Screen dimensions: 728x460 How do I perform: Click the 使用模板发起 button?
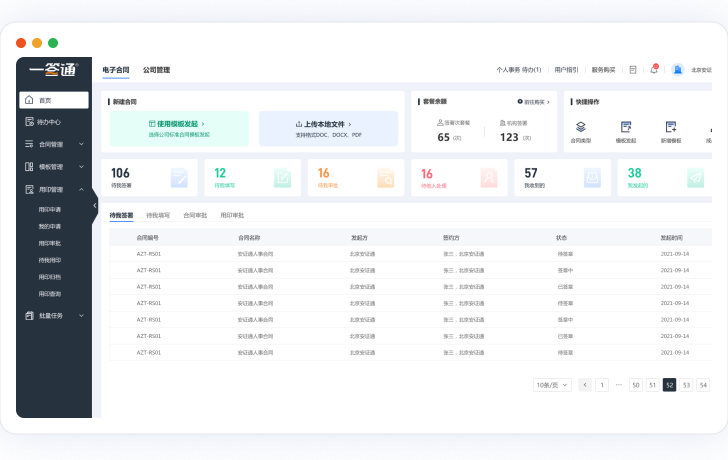(x=178, y=124)
